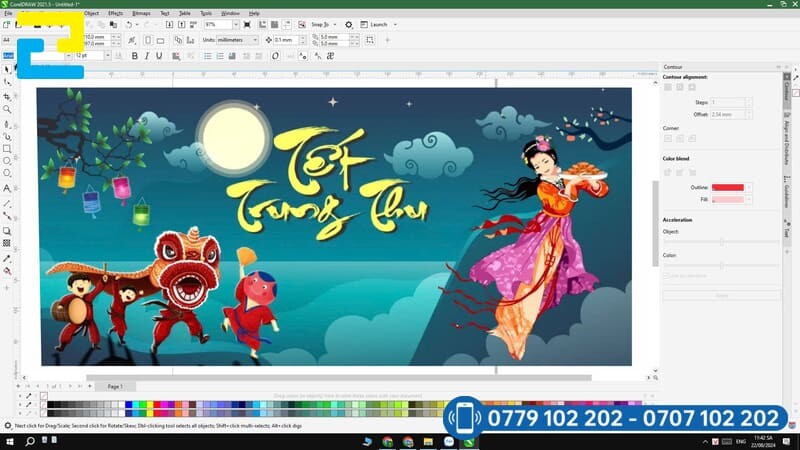This screenshot has height=450, width=800.
Task: Toggle show rulers button
Action: [262, 24]
